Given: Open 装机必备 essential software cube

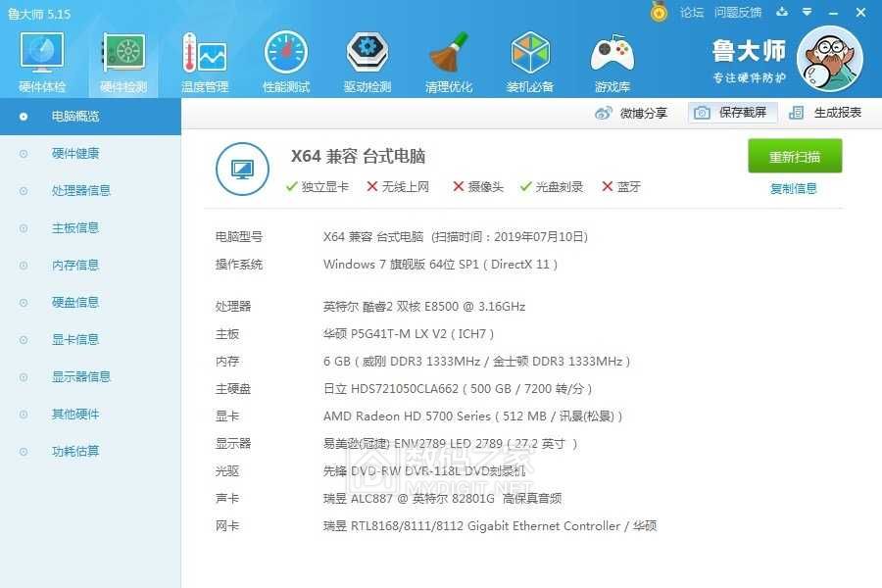Looking at the screenshot, I should pos(530,62).
